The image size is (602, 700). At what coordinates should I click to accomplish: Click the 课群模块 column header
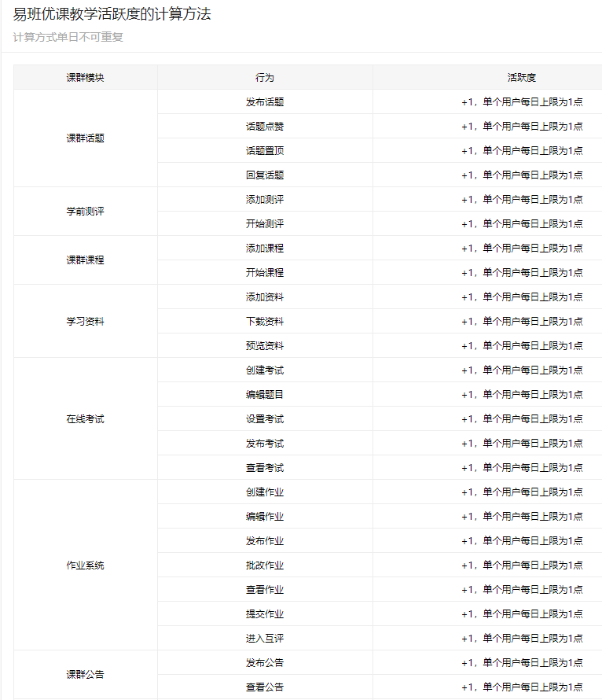[85, 78]
